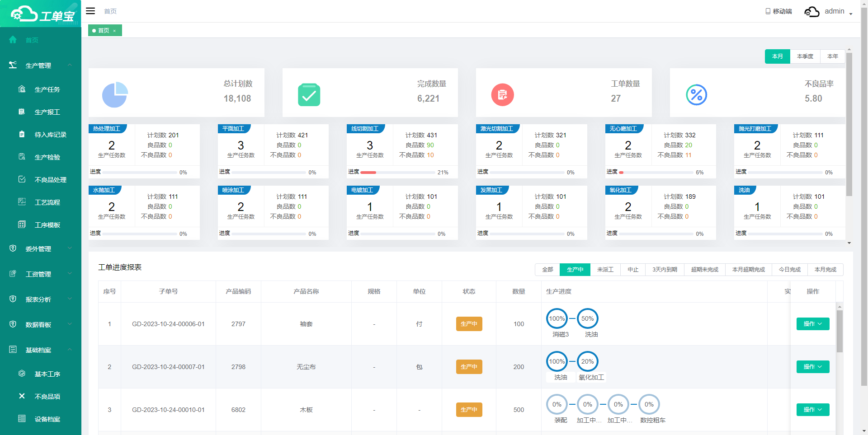
Task: Switch the period to 本年
Action: pos(832,56)
